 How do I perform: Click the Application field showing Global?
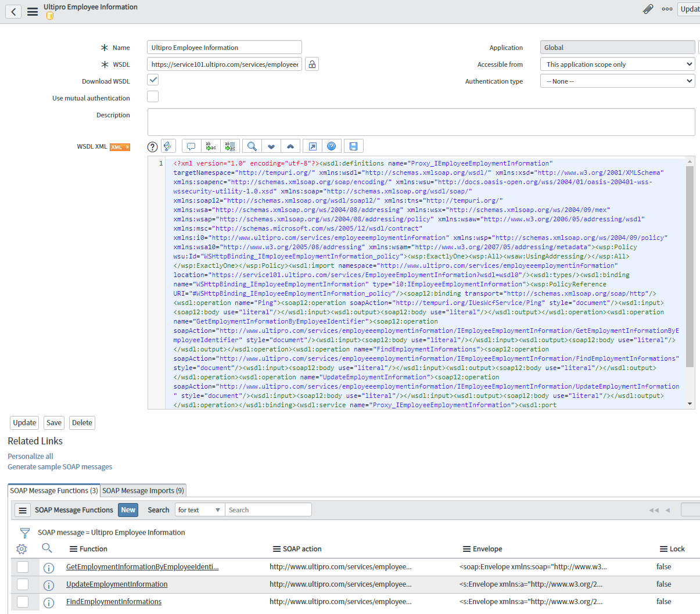pos(618,48)
